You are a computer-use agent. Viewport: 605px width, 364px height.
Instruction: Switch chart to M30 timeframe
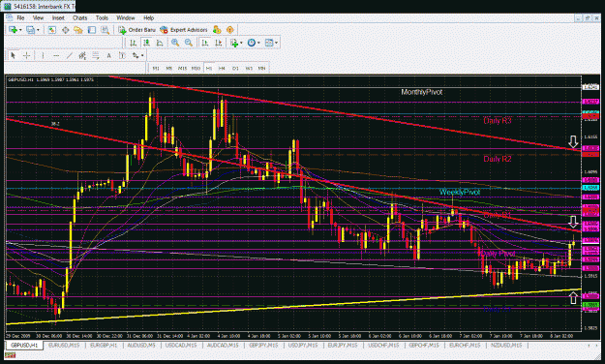click(196, 69)
